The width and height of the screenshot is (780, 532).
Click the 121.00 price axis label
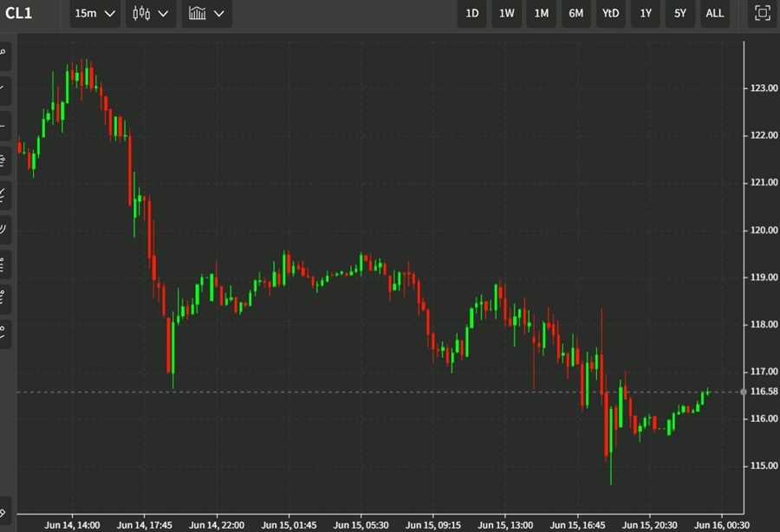coord(764,183)
